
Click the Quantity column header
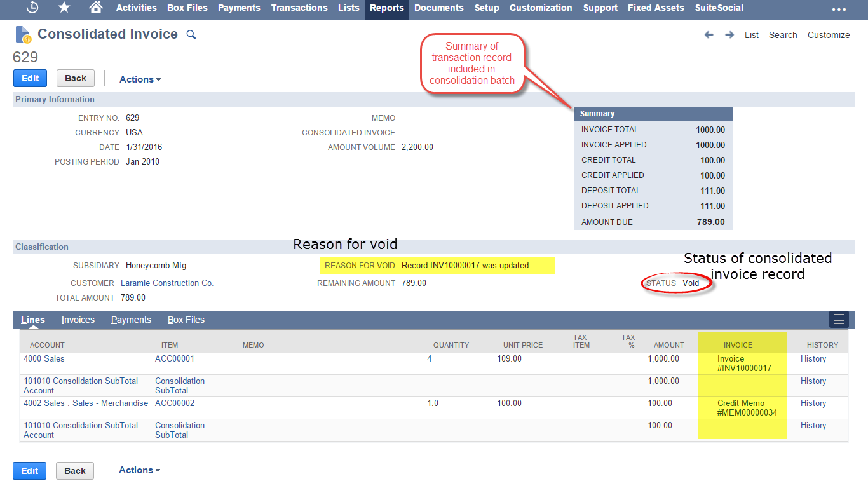pos(451,345)
